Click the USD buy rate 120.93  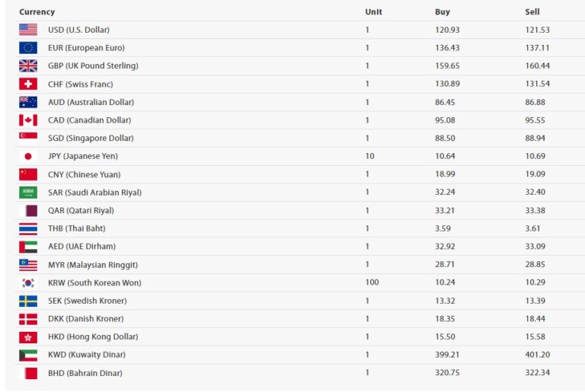[447, 30]
